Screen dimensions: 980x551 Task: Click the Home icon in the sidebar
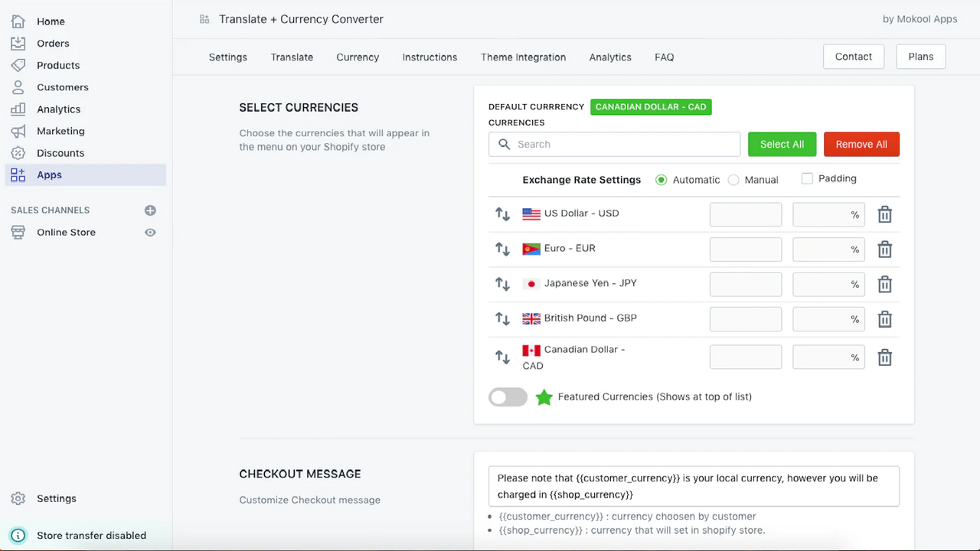(x=18, y=21)
